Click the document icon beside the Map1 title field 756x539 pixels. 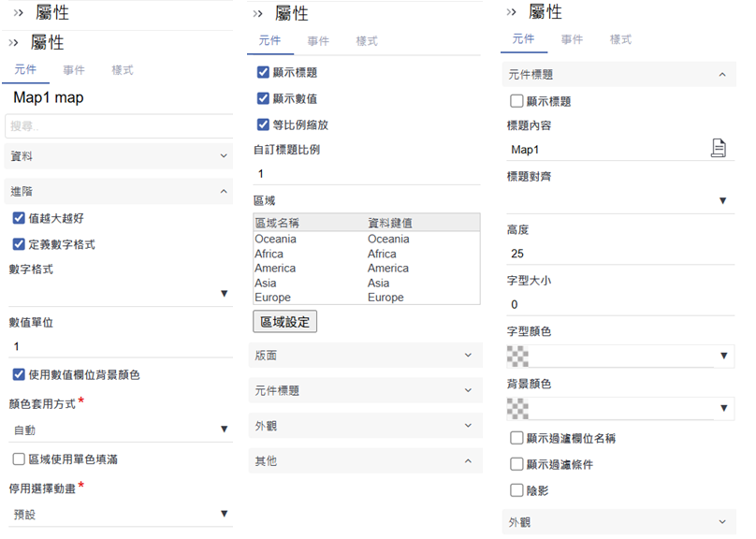pyautogui.click(x=718, y=148)
